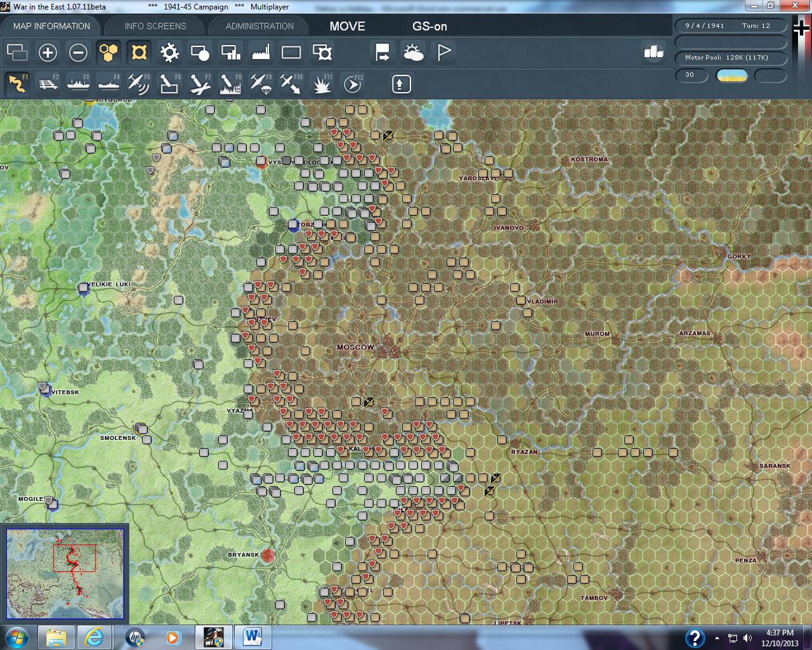Select the F7 bomb-over-aircraft air mode
The image size is (812, 650).
200,84
